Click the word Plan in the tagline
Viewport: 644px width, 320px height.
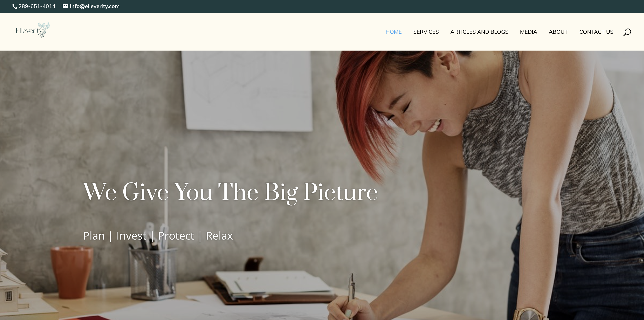94,236
